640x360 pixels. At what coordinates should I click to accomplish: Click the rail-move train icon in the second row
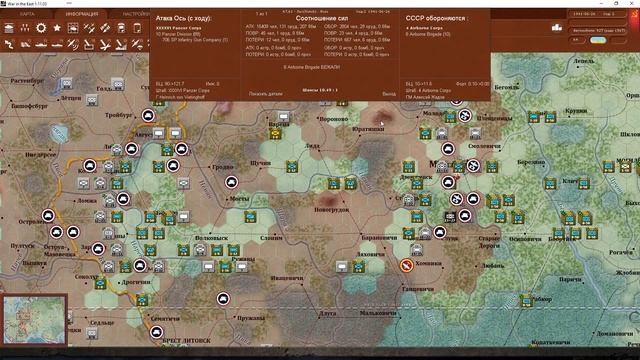click(25, 44)
